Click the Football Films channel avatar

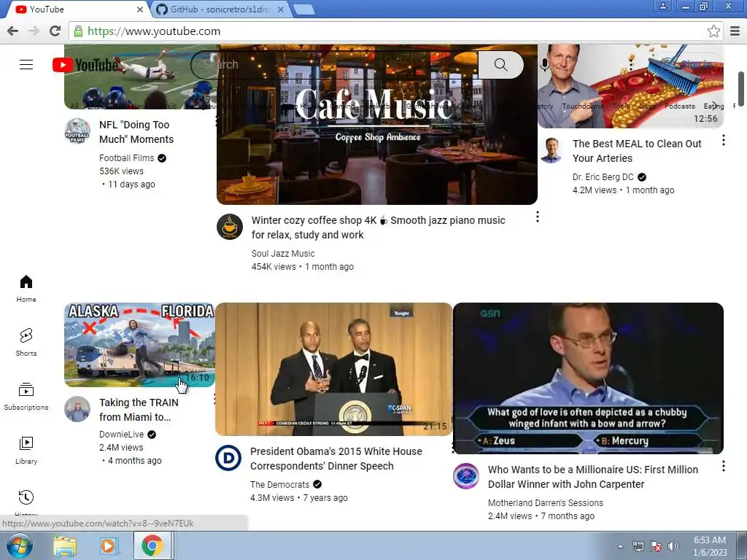(77, 131)
